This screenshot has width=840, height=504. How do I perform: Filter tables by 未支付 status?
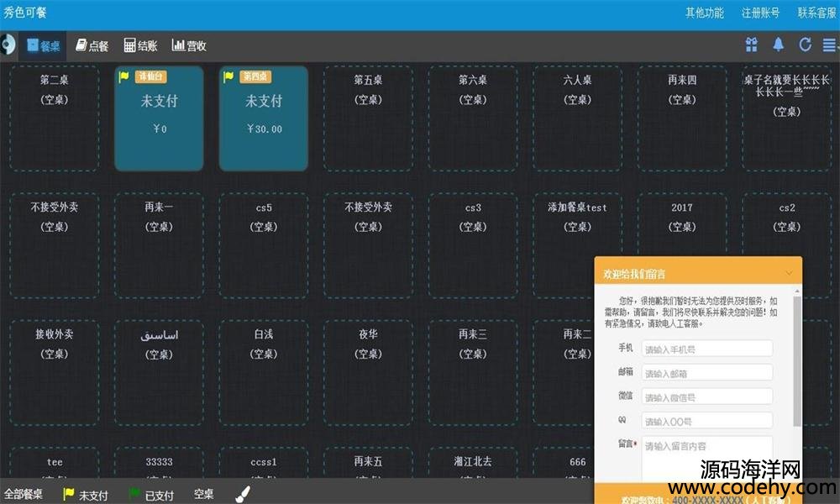point(86,495)
